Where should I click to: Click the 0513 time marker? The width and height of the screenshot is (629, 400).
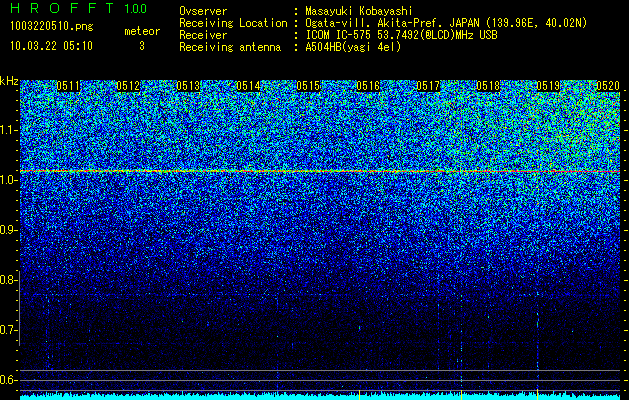point(188,86)
